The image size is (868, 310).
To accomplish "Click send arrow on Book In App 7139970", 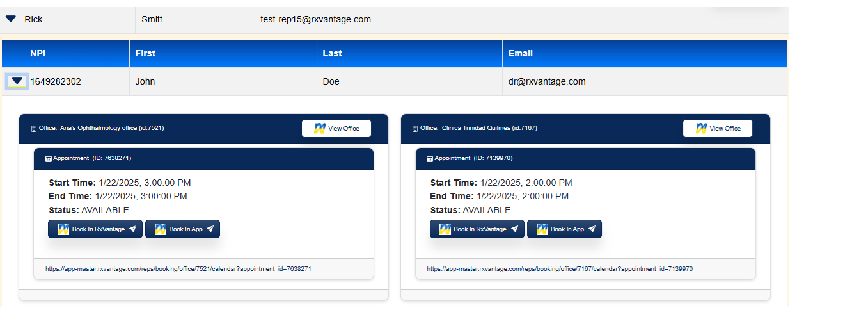I will click(592, 229).
